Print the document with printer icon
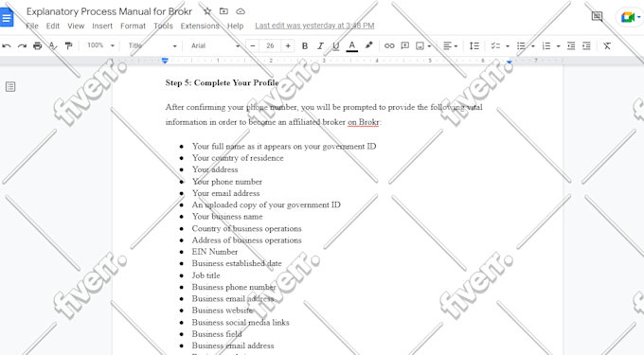Viewport: 644px width, 355px height. click(x=37, y=46)
